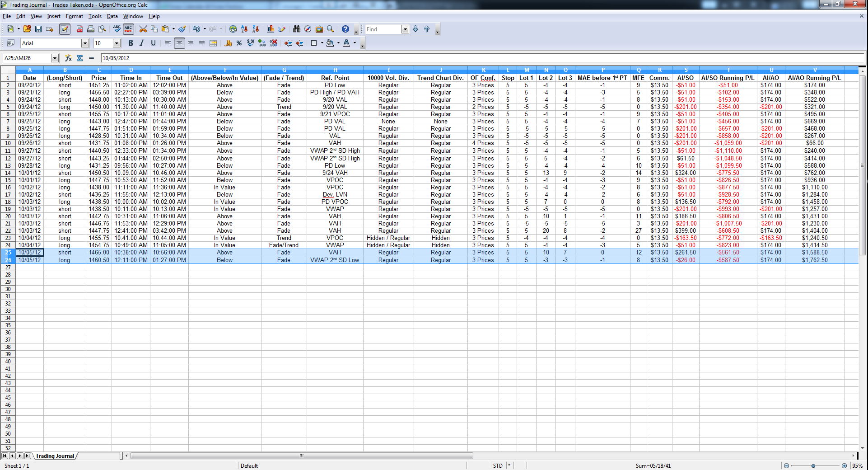Add a decimal place
Image resolution: width=868 pixels, height=470 pixels.
[262, 43]
